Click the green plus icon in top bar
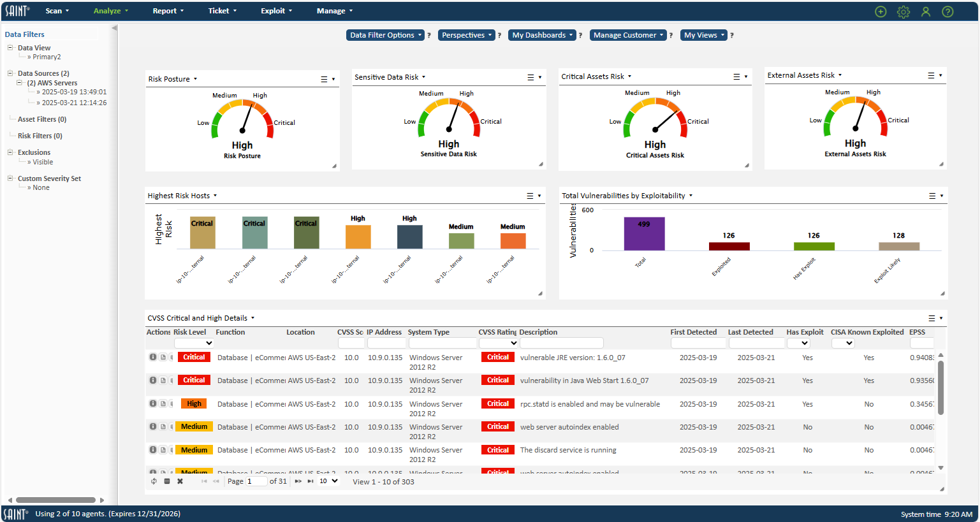 pyautogui.click(x=881, y=11)
